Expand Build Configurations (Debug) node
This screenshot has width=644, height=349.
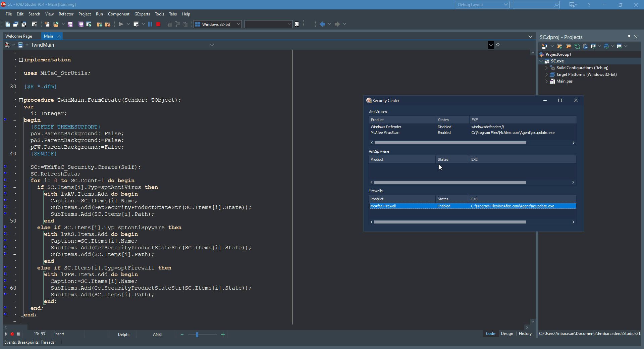click(x=546, y=68)
